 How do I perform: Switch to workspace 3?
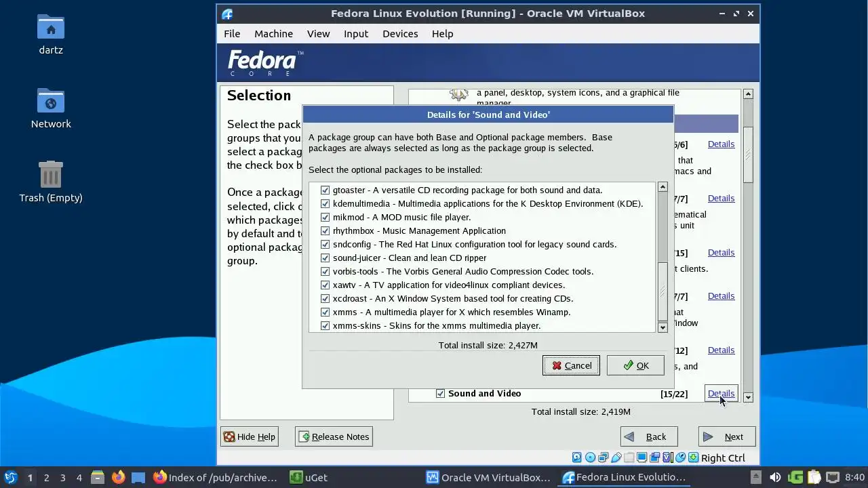[x=62, y=477]
